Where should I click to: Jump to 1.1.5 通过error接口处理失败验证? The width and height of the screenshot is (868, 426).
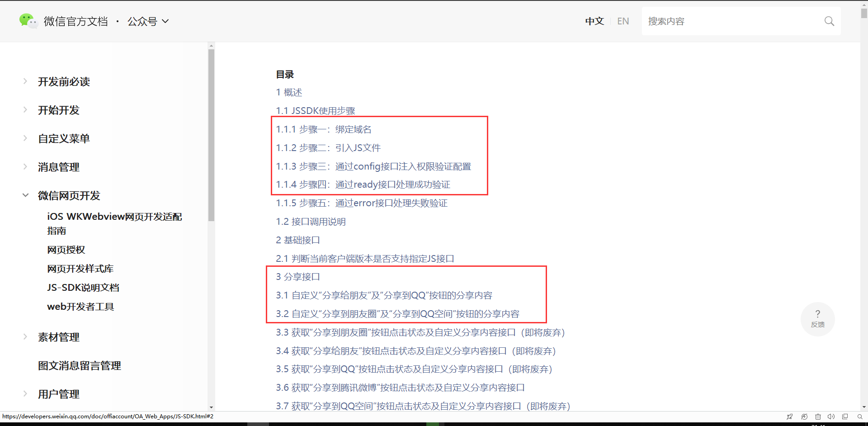362,204
